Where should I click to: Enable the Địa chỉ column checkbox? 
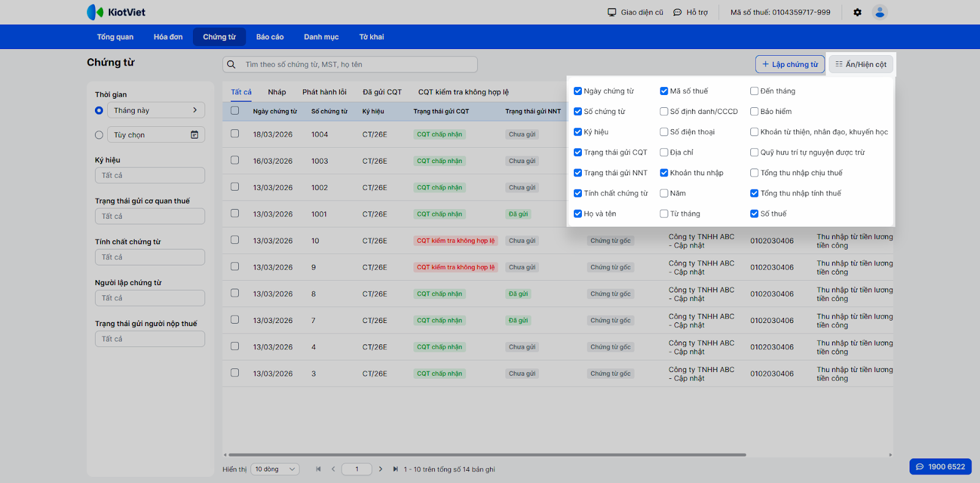(664, 153)
